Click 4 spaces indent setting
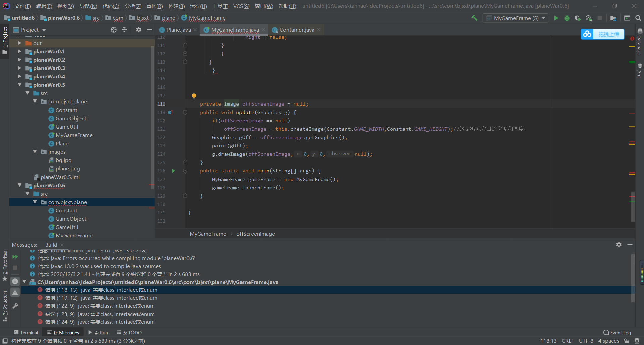Viewport: 644px width, 345px height. click(x=608, y=341)
